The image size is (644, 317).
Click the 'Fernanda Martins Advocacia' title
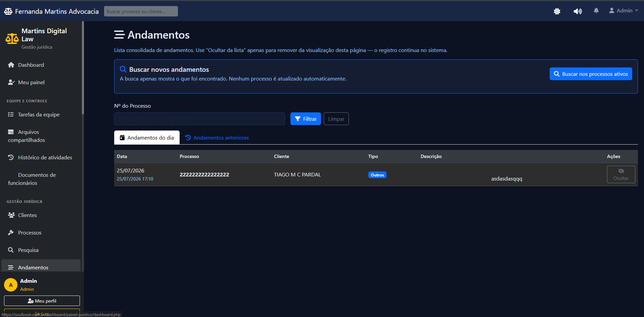point(57,11)
